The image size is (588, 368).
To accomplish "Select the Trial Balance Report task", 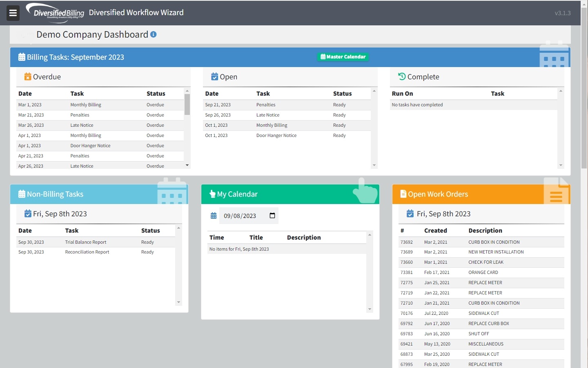I will coord(86,242).
